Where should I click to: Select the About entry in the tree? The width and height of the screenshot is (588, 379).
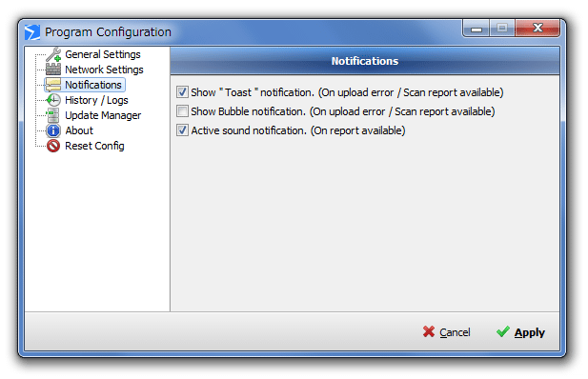pyautogui.click(x=79, y=130)
